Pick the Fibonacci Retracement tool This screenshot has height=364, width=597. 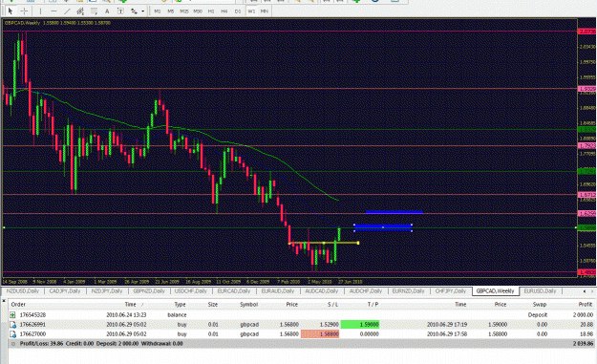[x=94, y=11]
